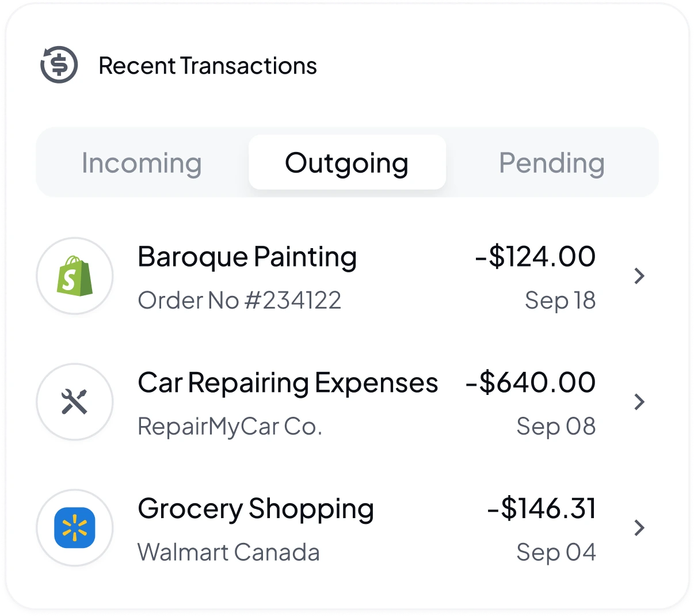Expand the Baroque Painting transaction chevron
This screenshot has width=694, height=616.
[x=639, y=276]
